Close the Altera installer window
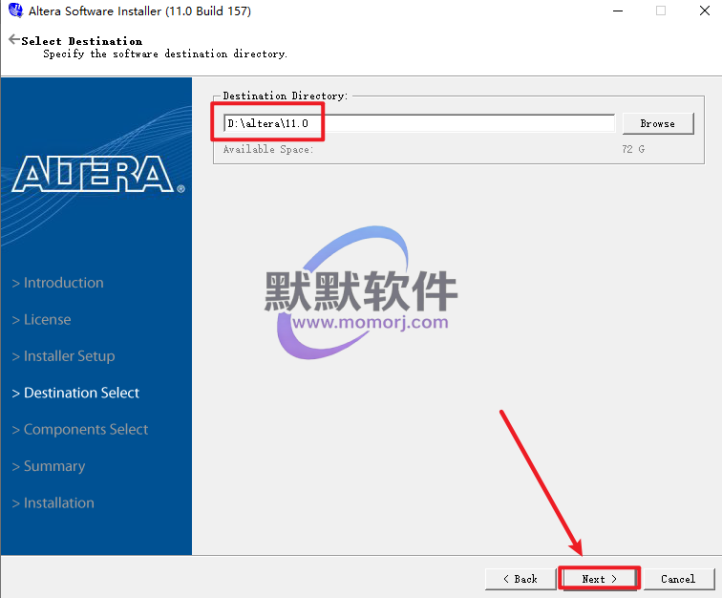 (705, 11)
